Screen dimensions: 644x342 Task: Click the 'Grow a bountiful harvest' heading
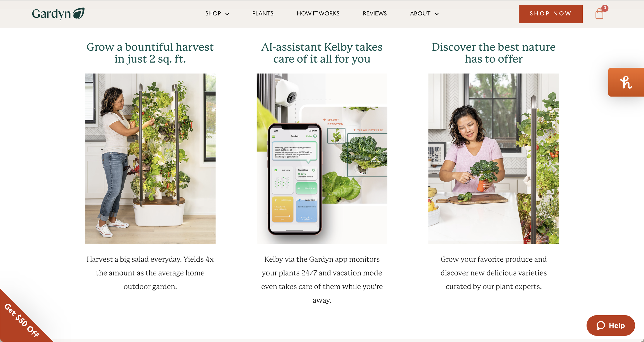pos(150,53)
